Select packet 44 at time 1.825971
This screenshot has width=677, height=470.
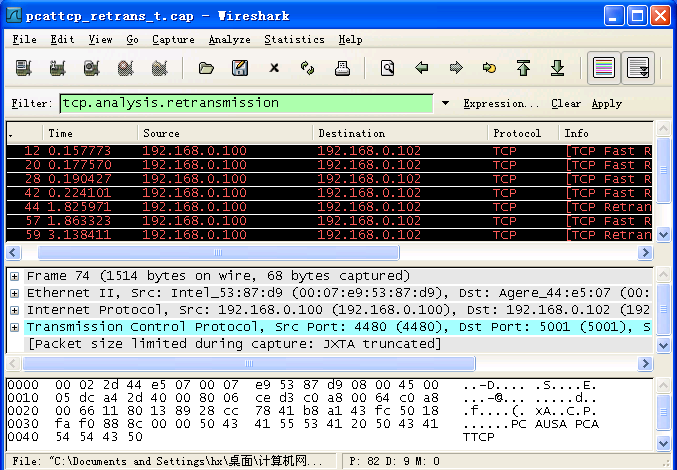point(329,207)
